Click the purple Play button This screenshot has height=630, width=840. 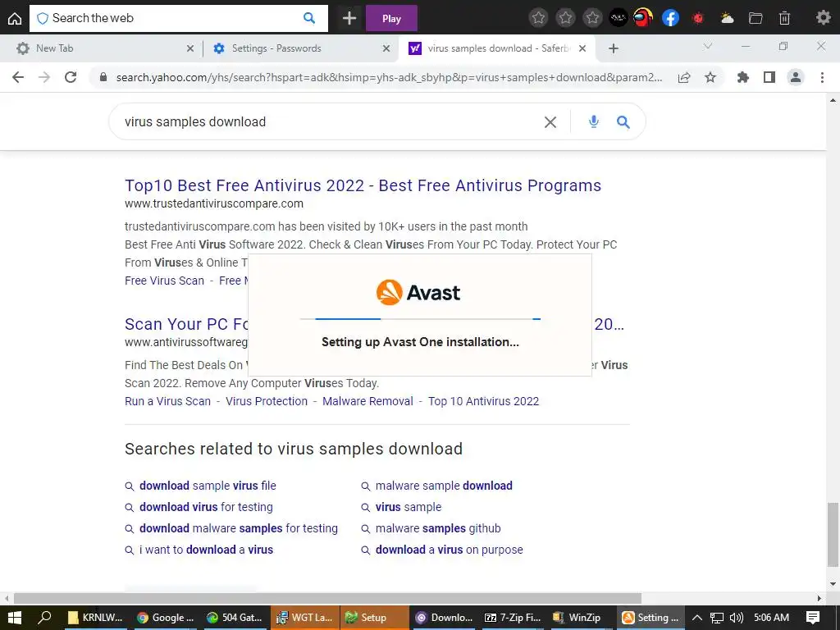391,19
